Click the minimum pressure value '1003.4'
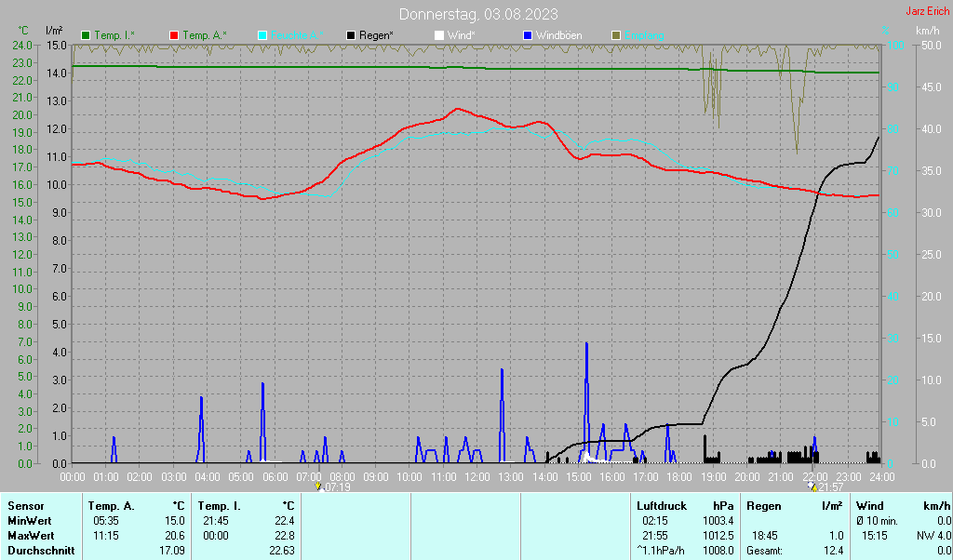This screenshot has width=953, height=560. pyautogui.click(x=718, y=521)
